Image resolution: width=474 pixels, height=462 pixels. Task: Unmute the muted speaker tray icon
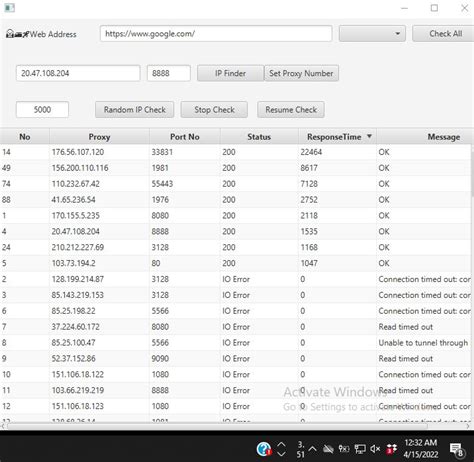pos(375,449)
